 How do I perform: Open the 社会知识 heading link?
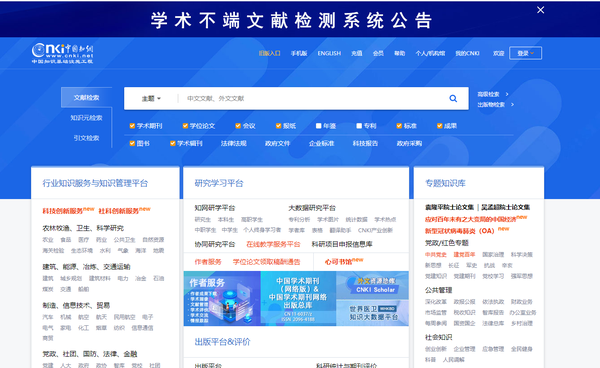pos(439,337)
